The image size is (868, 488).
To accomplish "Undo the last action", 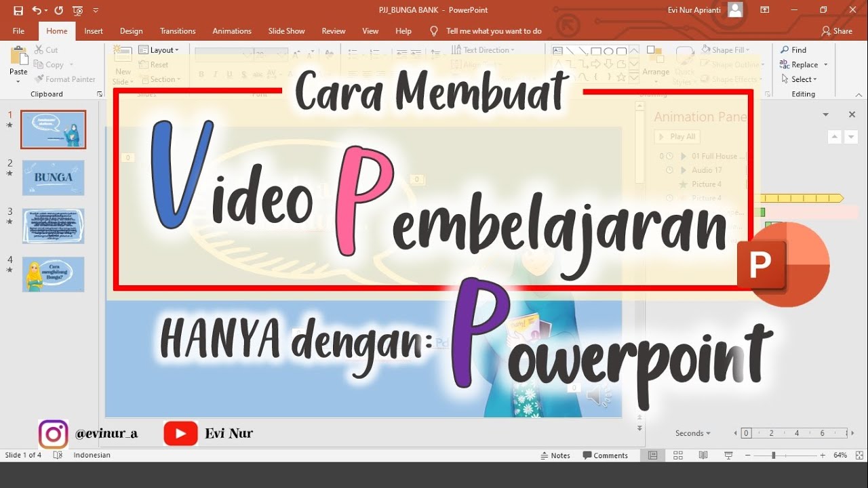I will [x=37, y=10].
